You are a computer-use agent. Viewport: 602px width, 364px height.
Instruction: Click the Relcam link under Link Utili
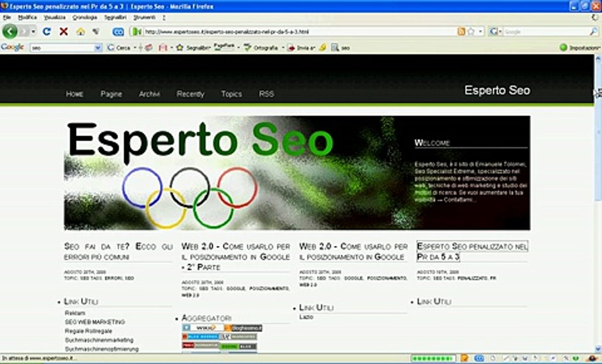pos(75,313)
